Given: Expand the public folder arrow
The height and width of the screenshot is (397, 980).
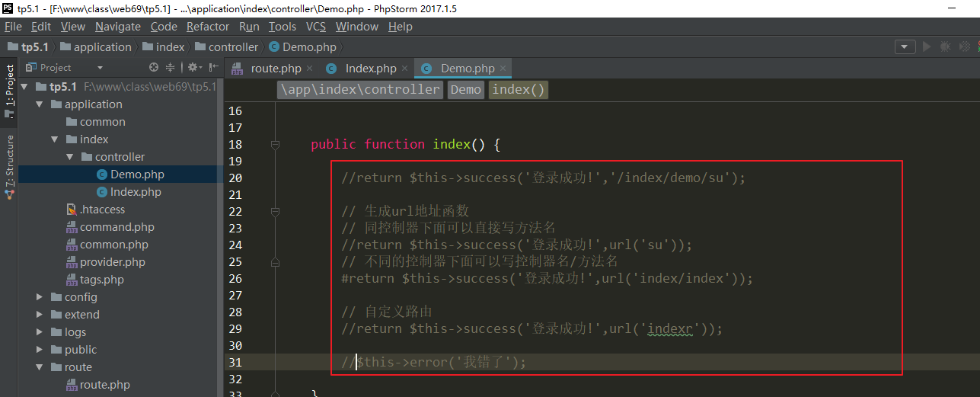Looking at the screenshot, I should pos(39,350).
